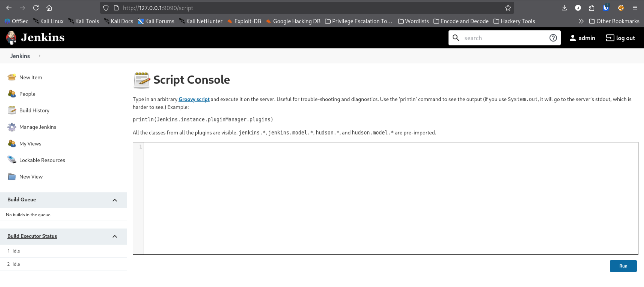Open the shield tracking protection icon
The width and height of the screenshot is (644, 287).
coord(106,8)
